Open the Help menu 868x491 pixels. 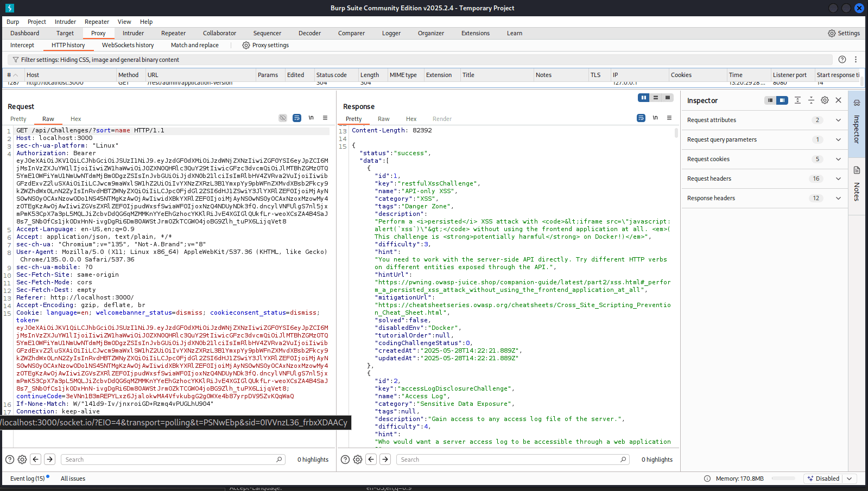146,22
